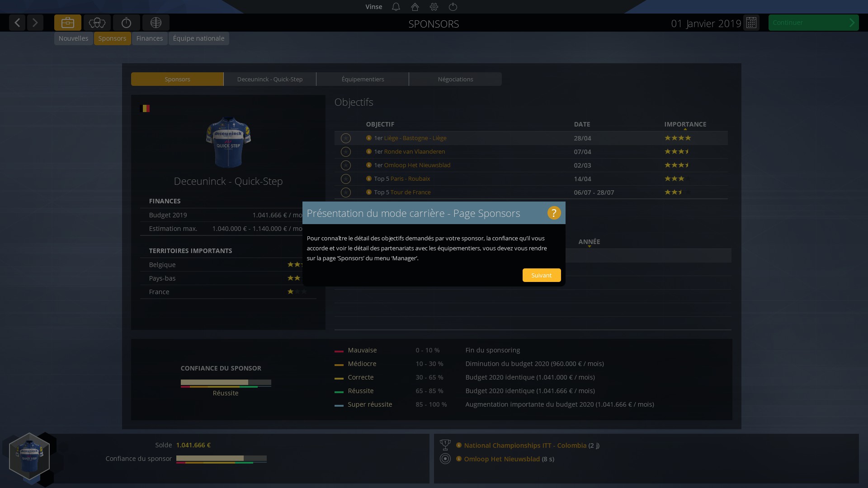Open Omloop Het Nieuwsblad objective link
Screen dimensions: 868x488
(417, 165)
